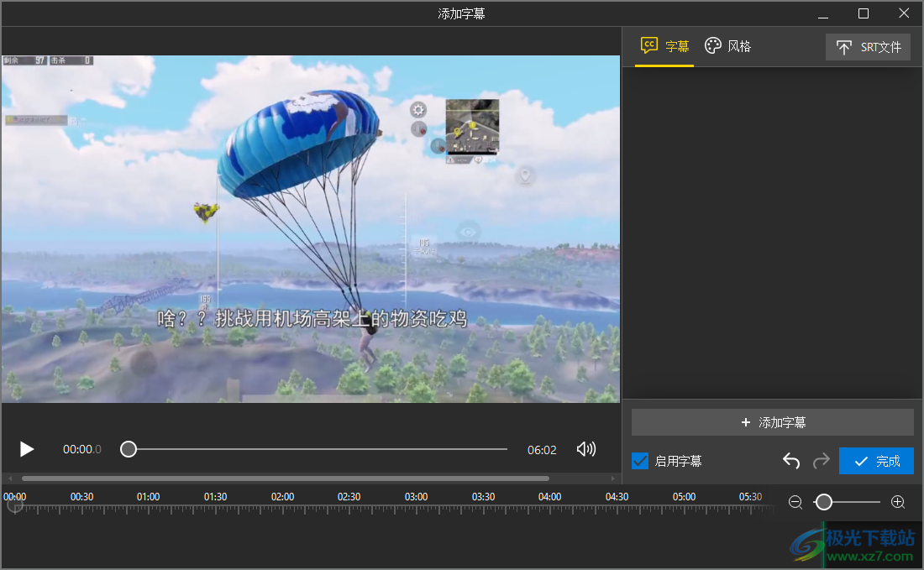Viewport: 924px width, 570px height.
Task: Zoom out the timeline with minus magnifier
Action: coord(795,502)
